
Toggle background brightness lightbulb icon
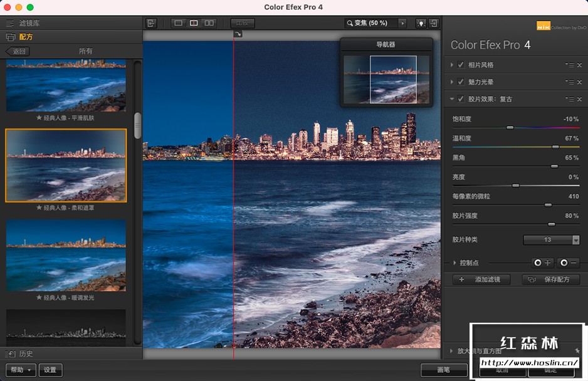(420, 23)
